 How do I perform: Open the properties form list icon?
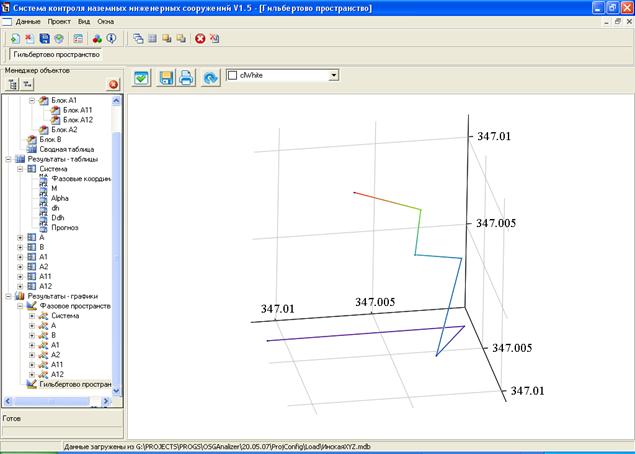coord(78,38)
